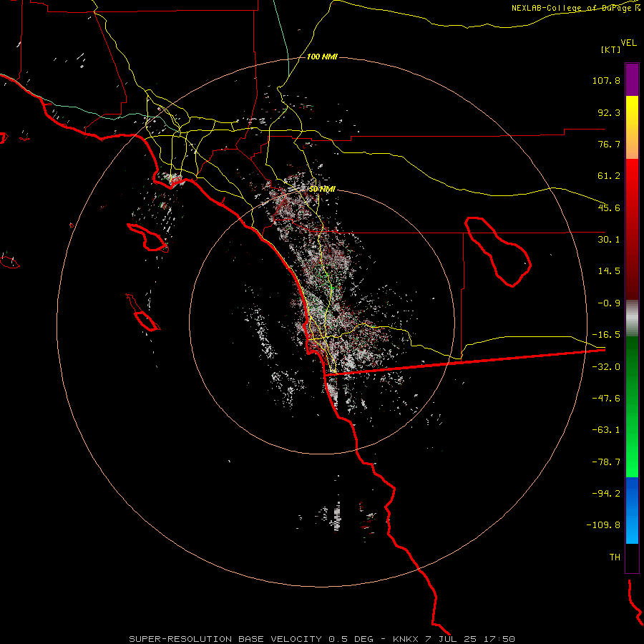Pick the gray near-zero segment of the velocity bar

coord(632,318)
